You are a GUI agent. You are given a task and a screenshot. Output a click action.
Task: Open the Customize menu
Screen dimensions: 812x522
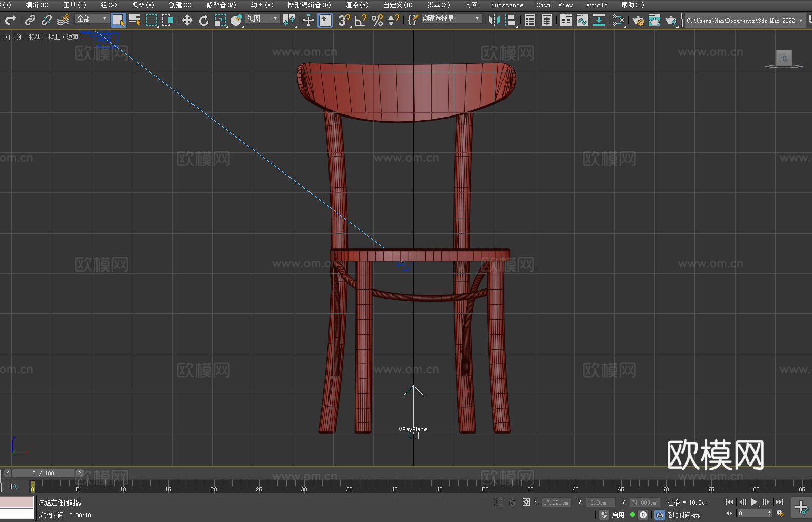tap(398, 5)
